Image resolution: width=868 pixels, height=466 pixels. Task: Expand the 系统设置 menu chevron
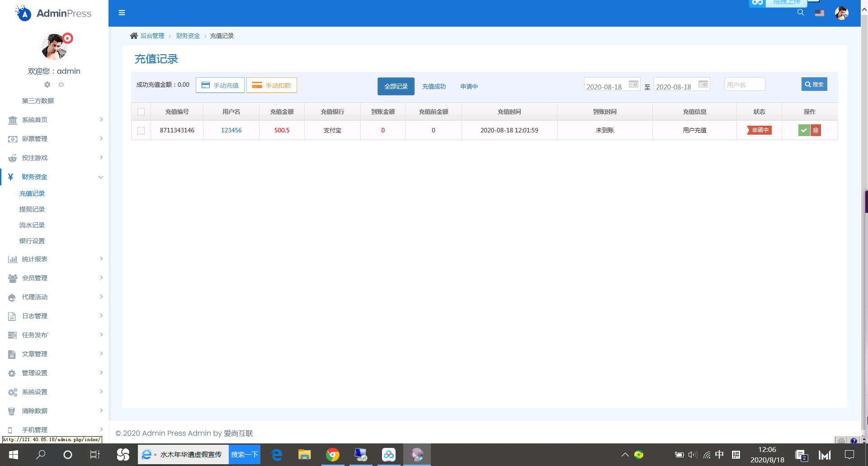[101, 392]
